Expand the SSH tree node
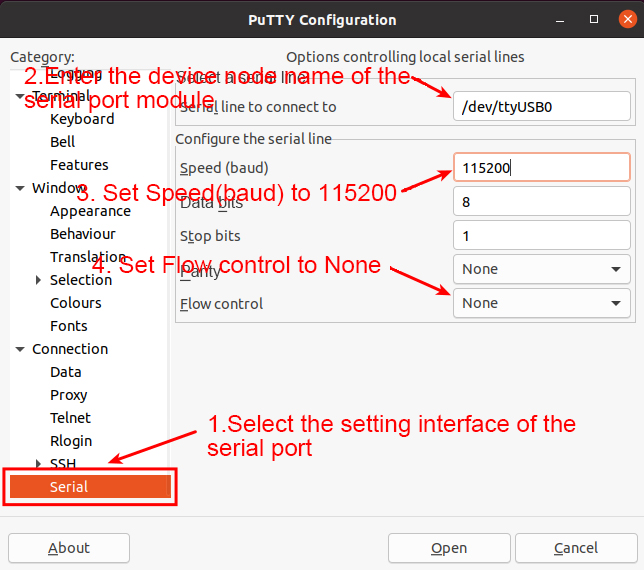 (38, 464)
